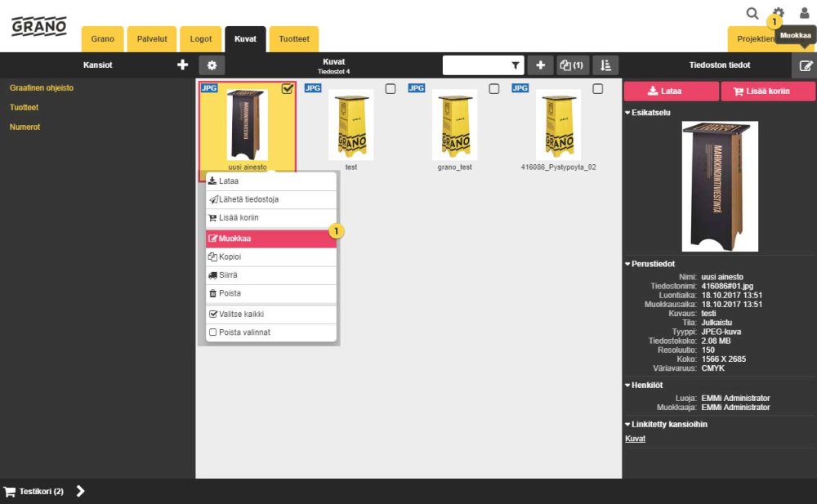Open the copied files (1) button
Viewport: 817px width, 504px height.
coord(572,65)
